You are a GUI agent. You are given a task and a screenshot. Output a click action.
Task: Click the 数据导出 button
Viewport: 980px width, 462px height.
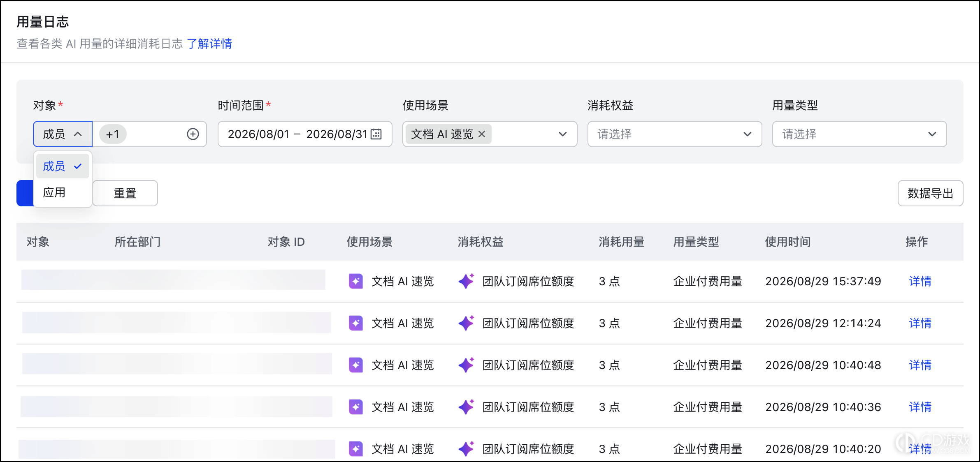(x=930, y=193)
